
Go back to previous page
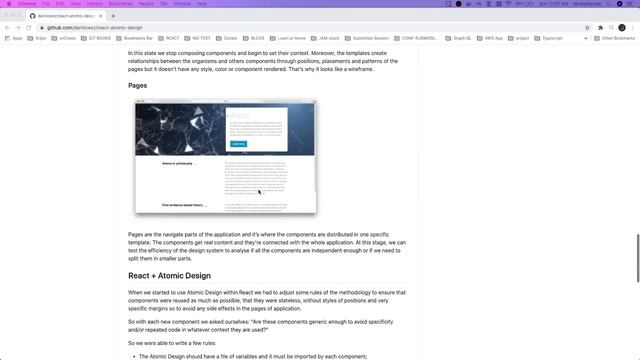coord(7,28)
